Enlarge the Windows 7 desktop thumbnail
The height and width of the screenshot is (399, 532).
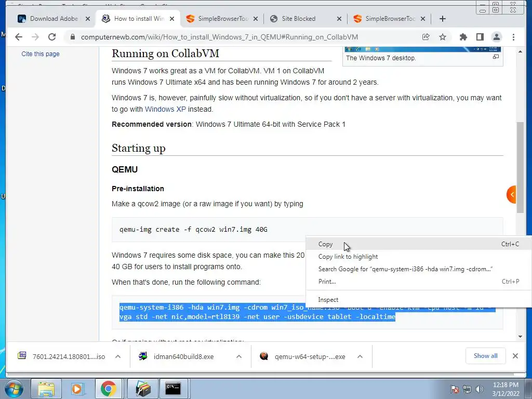point(496,57)
